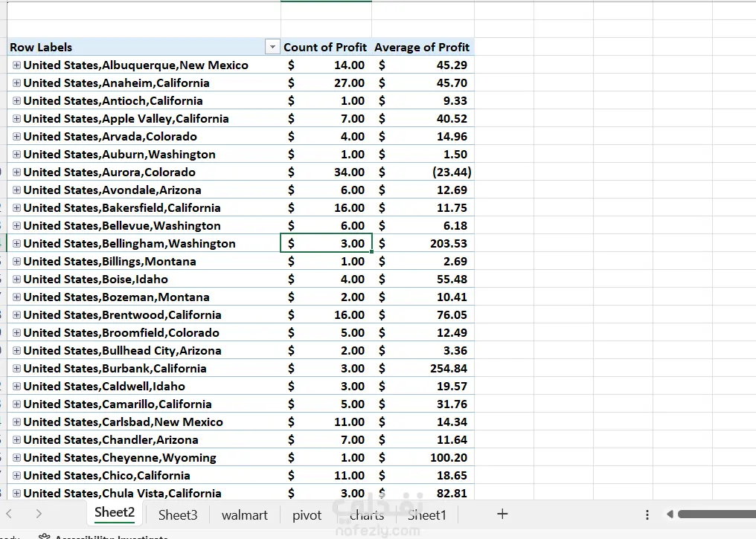Select the Burbank average cell 254.84
The width and height of the screenshot is (756, 539).
tap(423, 368)
